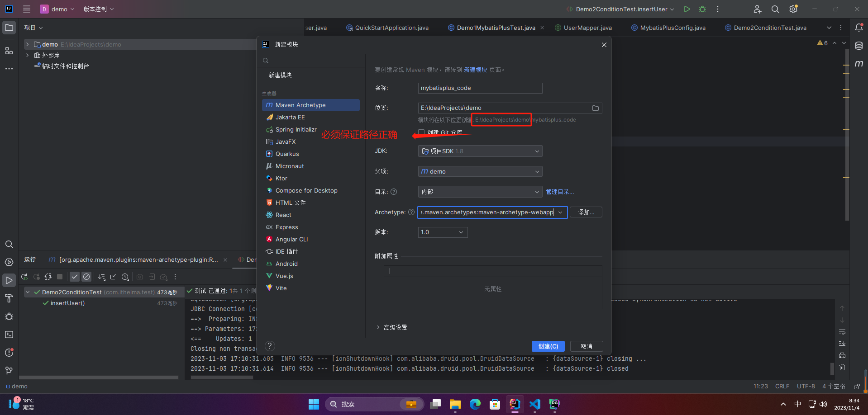Open test history clock icon
868x415 pixels.
coord(125,277)
